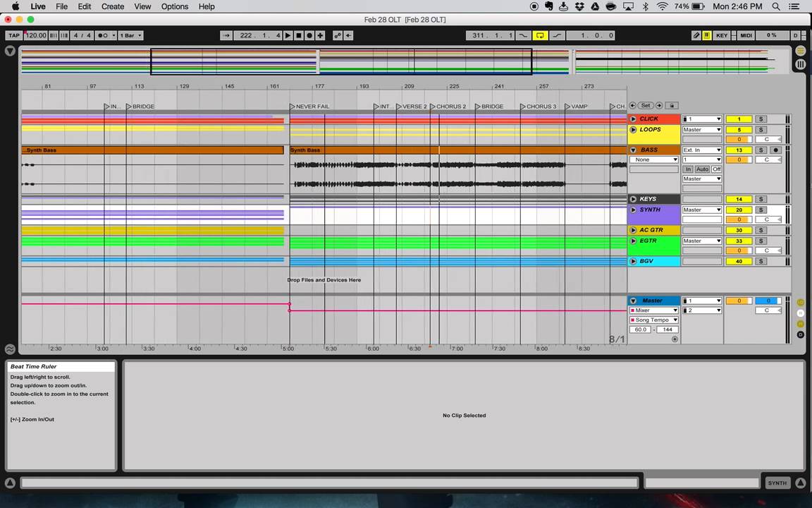Open the Options menu
The height and width of the screenshot is (508, 812).
coord(175,6)
